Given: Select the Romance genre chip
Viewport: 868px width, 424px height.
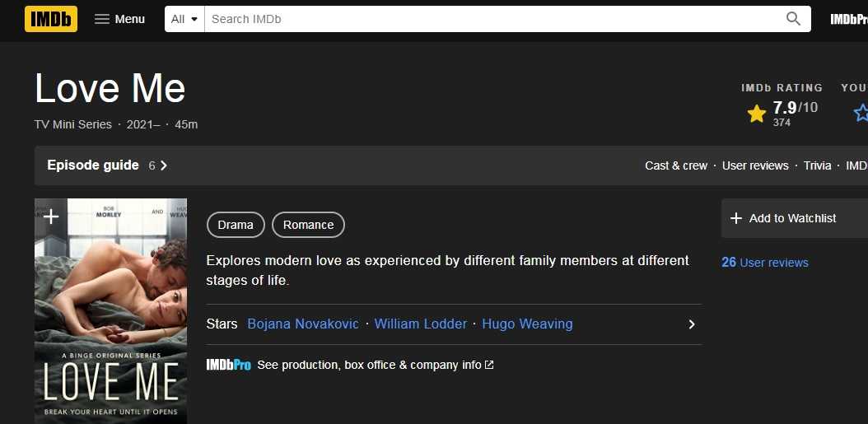Looking at the screenshot, I should click(x=308, y=225).
